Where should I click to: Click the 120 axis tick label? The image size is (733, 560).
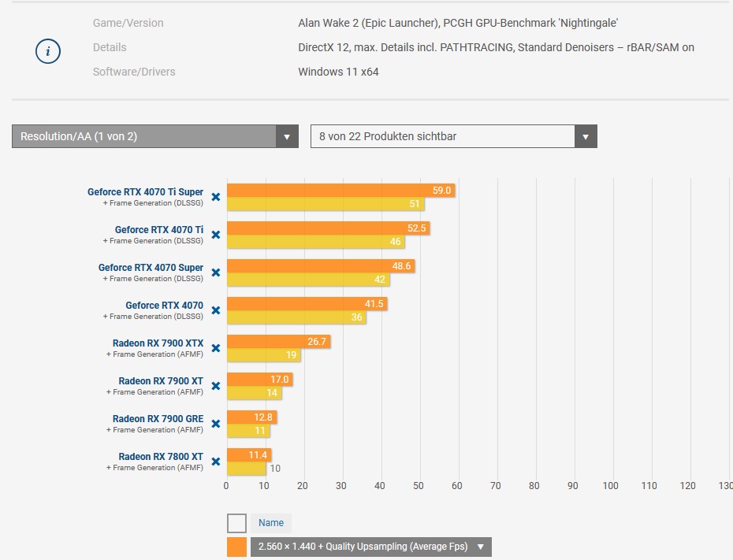pyautogui.click(x=687, y=486)
